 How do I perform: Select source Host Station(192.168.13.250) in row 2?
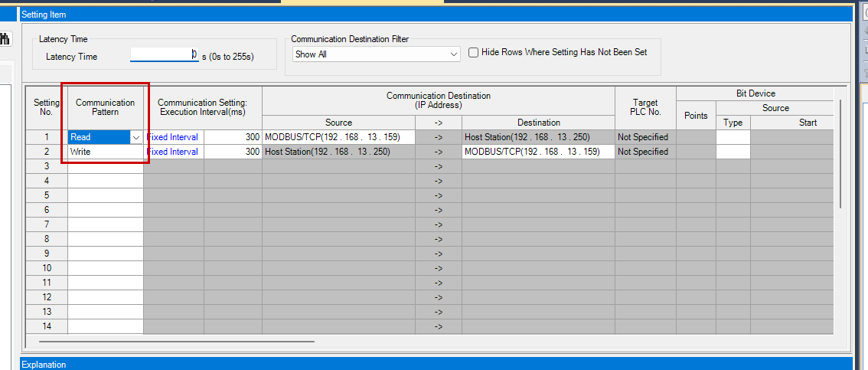point(339,151)
